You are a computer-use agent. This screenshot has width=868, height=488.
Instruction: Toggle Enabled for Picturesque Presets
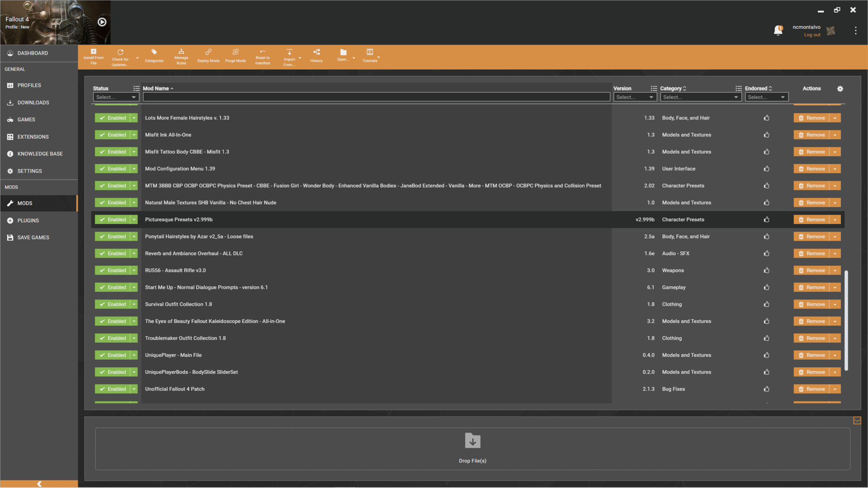coord(112,220)
